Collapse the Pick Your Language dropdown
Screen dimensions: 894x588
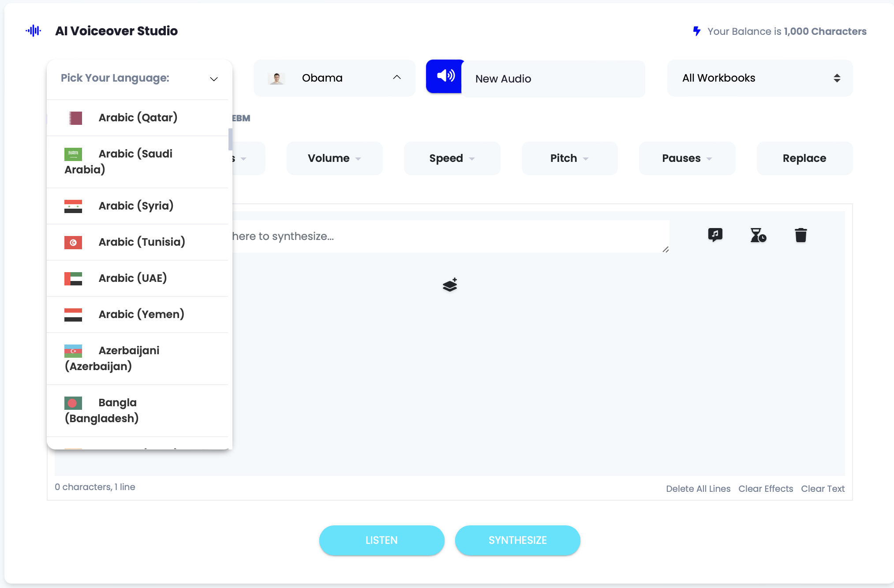click(x=214, y=79)
